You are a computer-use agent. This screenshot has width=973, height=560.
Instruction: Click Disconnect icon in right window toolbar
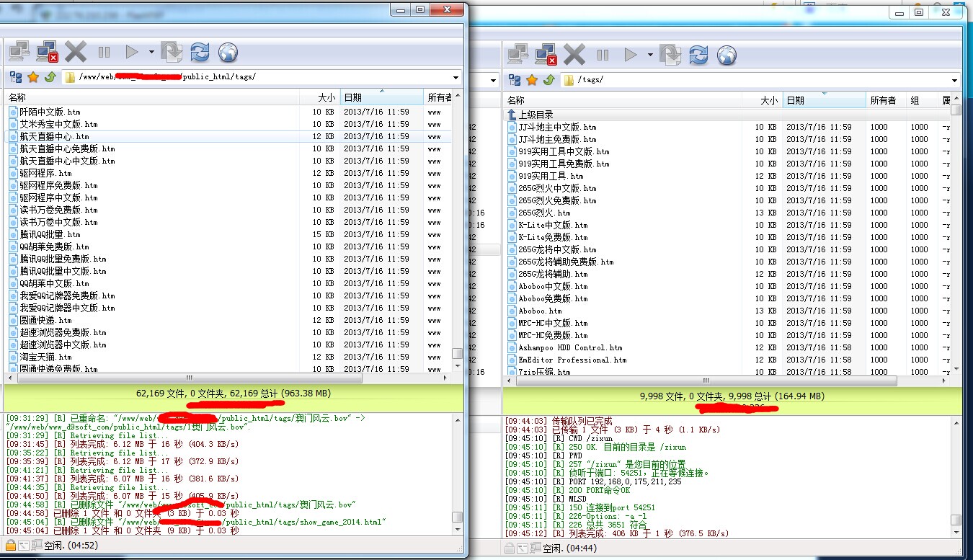pyautogui.click(x=546, y=55)
